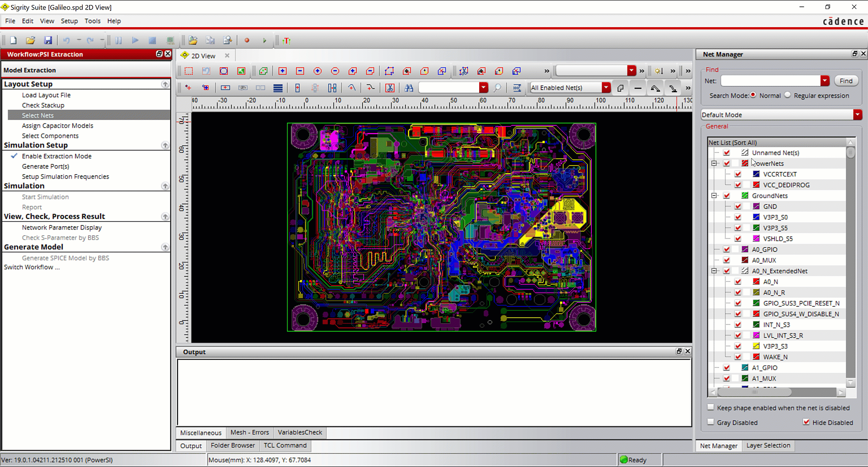
Task: Click the Open workspace folder document icon
Action: click(193, 40)
